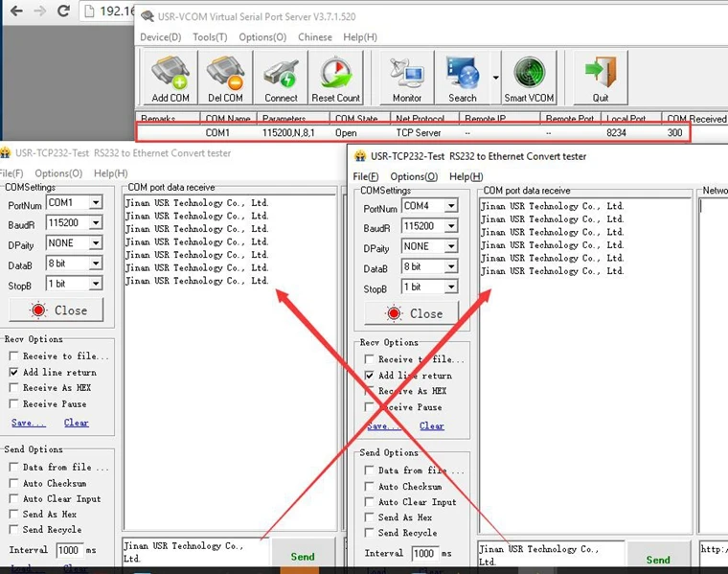The image size is (728, 574).
Task: Enable Receive As HEX in left window
Action: (x=14, y=388)
